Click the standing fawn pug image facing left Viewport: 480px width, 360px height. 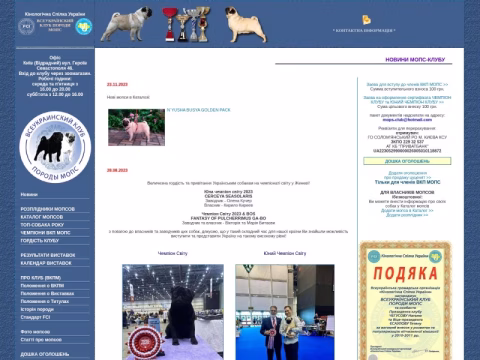tap(126, 24)
